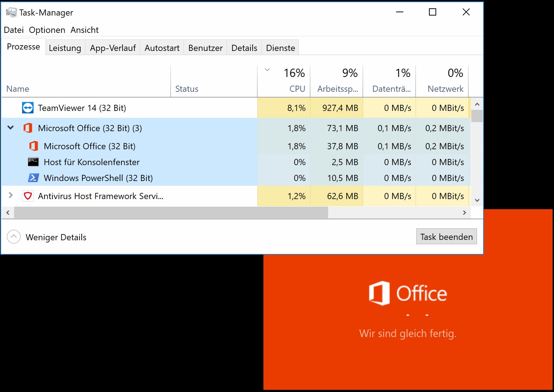Click the 2,5 MB memory value

tap(345, 162)
